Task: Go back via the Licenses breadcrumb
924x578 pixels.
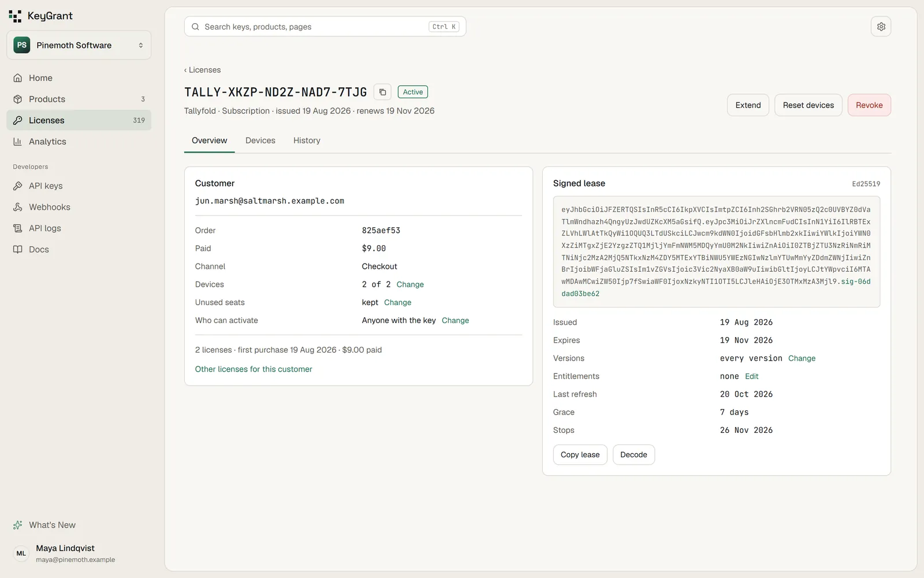Action: pos(202,70)
